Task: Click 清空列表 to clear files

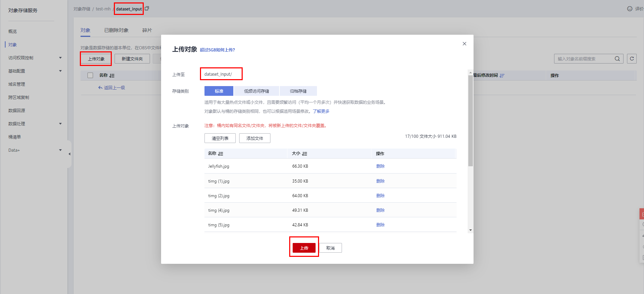Action: (220, 138)
